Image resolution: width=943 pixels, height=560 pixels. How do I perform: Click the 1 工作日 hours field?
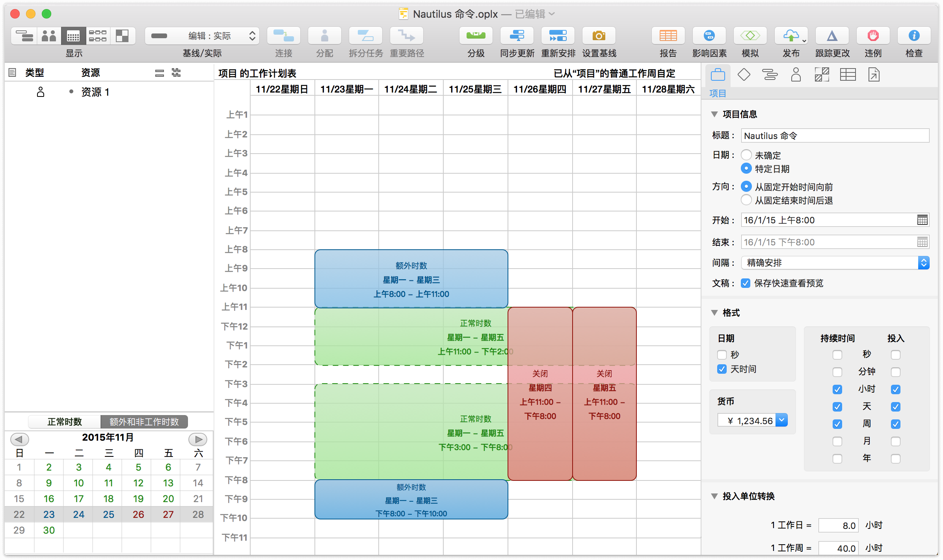838,525
